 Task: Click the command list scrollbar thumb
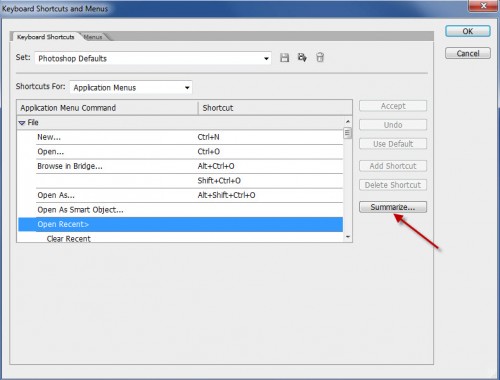coord(347,133)
